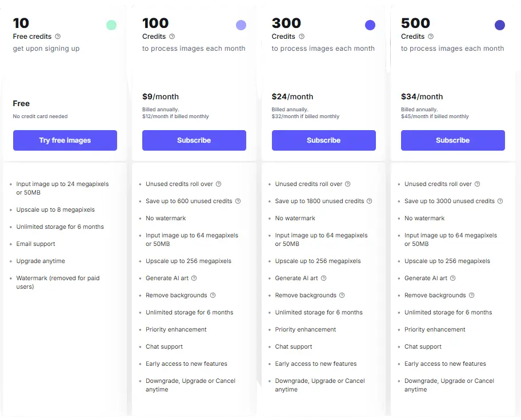Subscribe to the $34/month plan
This screenshot has width=521, height=420.
click(452, 140)
